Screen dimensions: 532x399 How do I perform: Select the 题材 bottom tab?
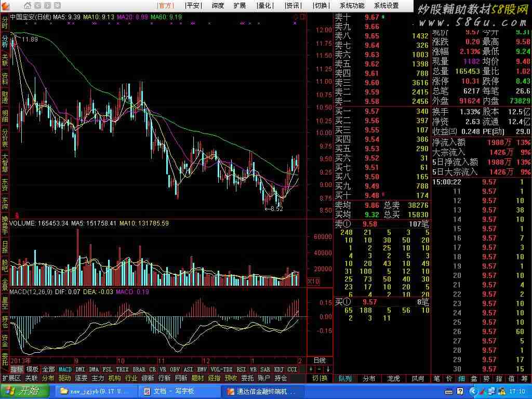click(x=197, y=378)
